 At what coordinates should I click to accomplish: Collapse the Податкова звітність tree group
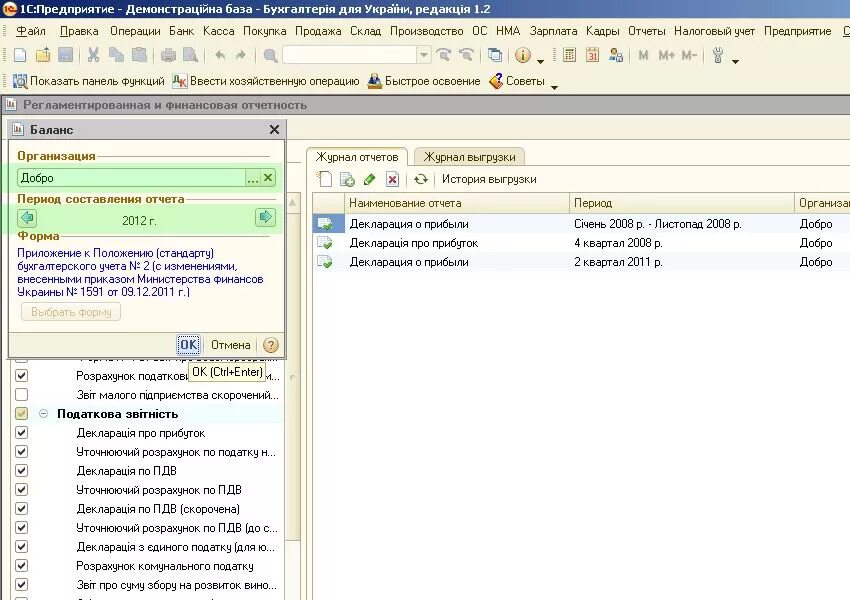(x=43, y=414)
